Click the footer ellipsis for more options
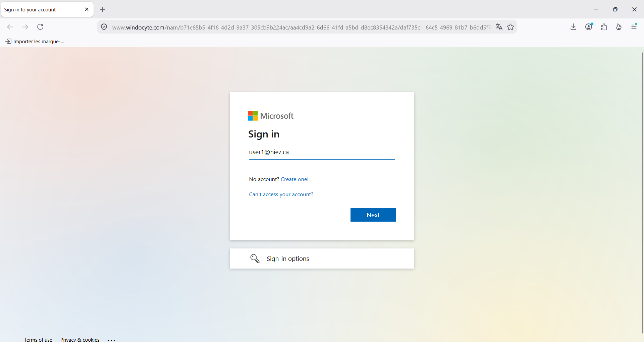 coord(111,340)
